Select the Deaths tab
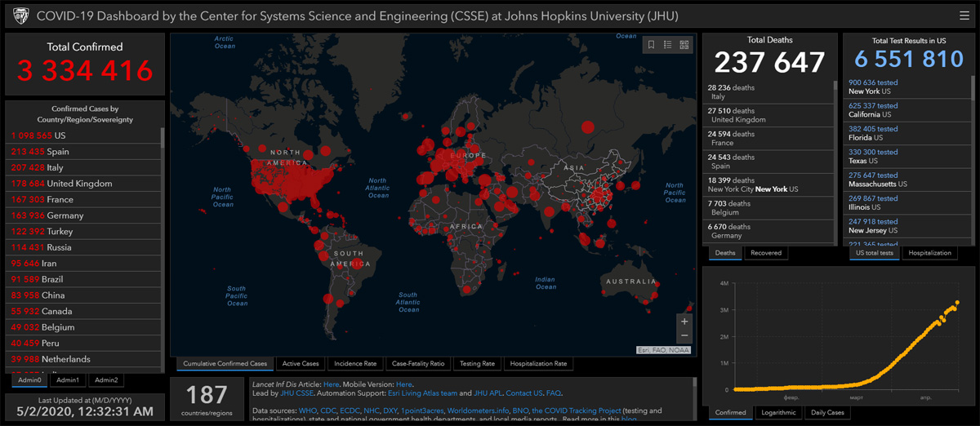This screenshot has width=980, height=426. coord(725,253)
